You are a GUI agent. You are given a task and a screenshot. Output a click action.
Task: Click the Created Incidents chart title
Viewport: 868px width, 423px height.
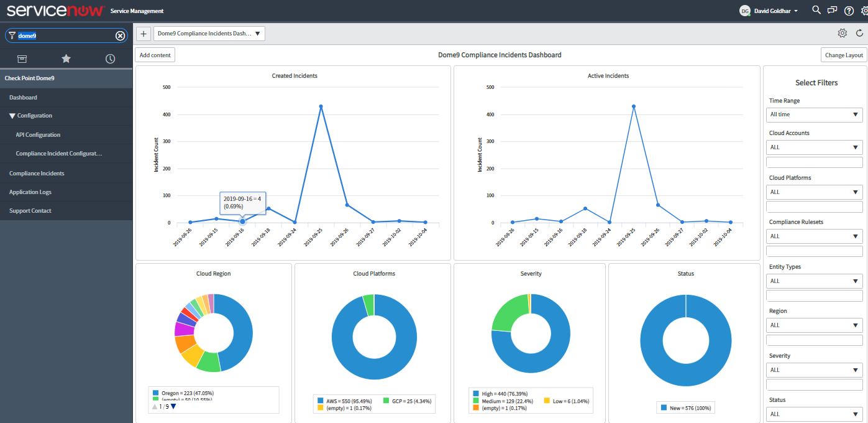click(295, 76)
